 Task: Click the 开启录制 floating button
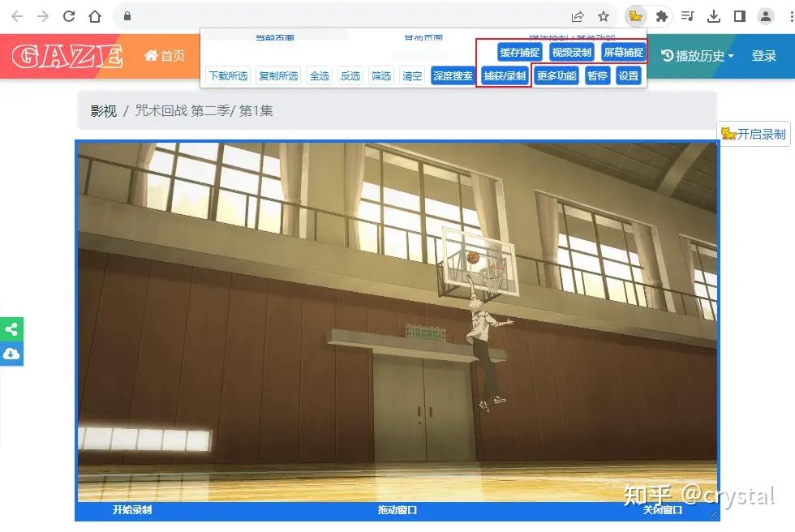coord(754,134)
